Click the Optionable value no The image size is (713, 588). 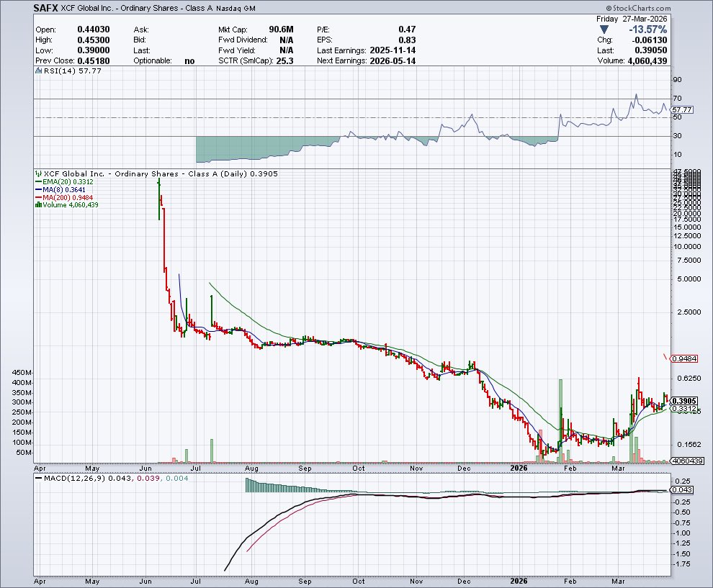(x=189, y=61)
